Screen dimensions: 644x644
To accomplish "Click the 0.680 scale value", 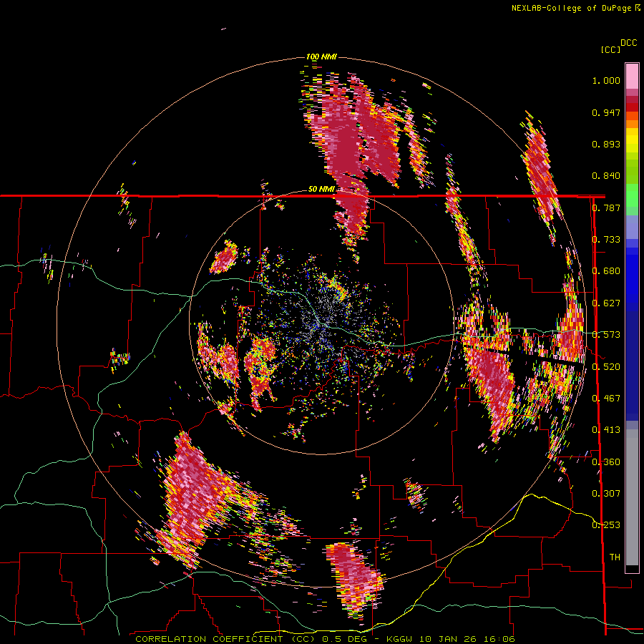I will coord(606,271).
